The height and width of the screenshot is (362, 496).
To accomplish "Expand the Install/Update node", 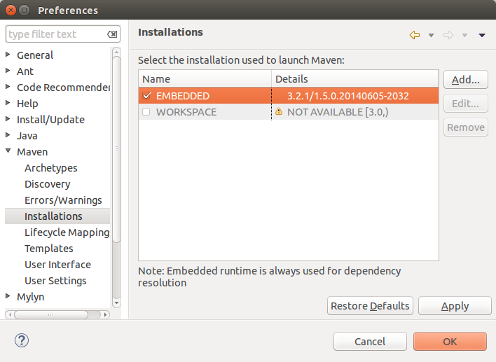I will pos(8,119).
